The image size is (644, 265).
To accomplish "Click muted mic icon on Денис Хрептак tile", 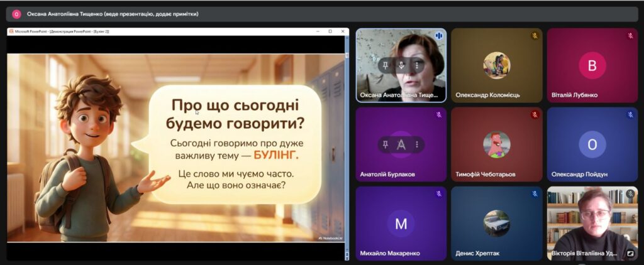I will tap(535, 194).
